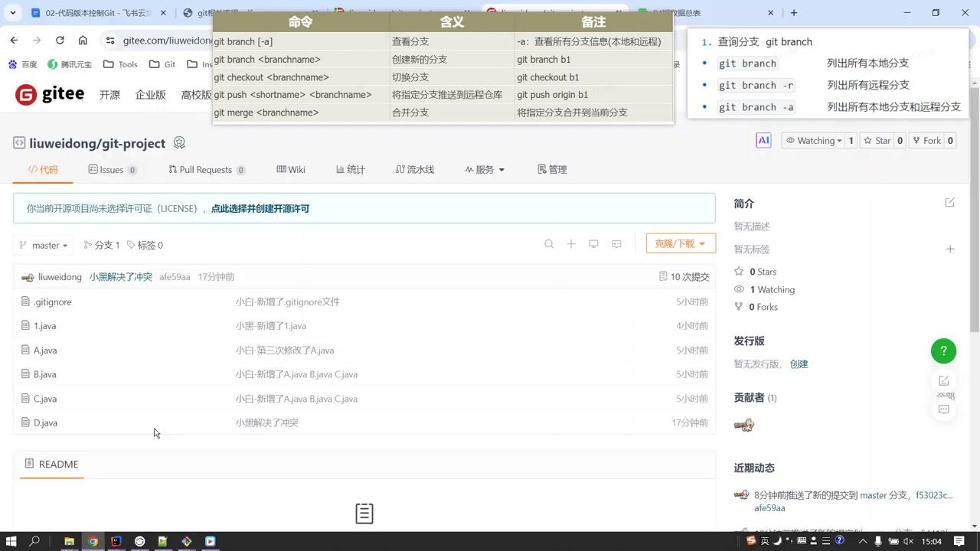This screenshot has height=551, width=980.
Task: Click the add file plus icon
Action: coord(571,243)
